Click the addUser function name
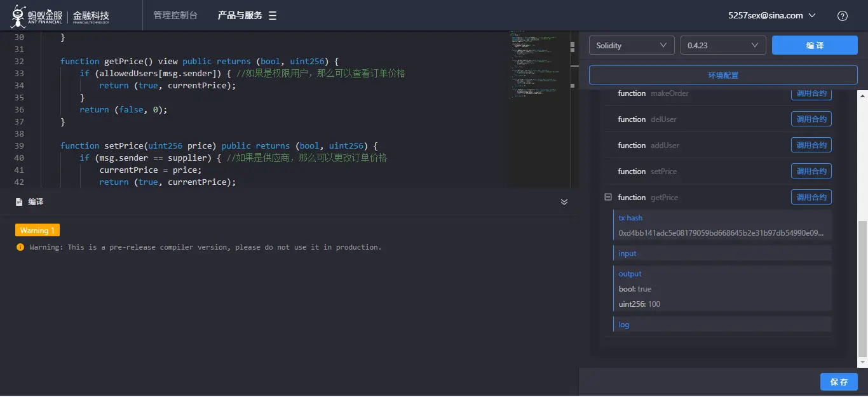The height and width of the screenshot is (397, 868). [665, 145]
